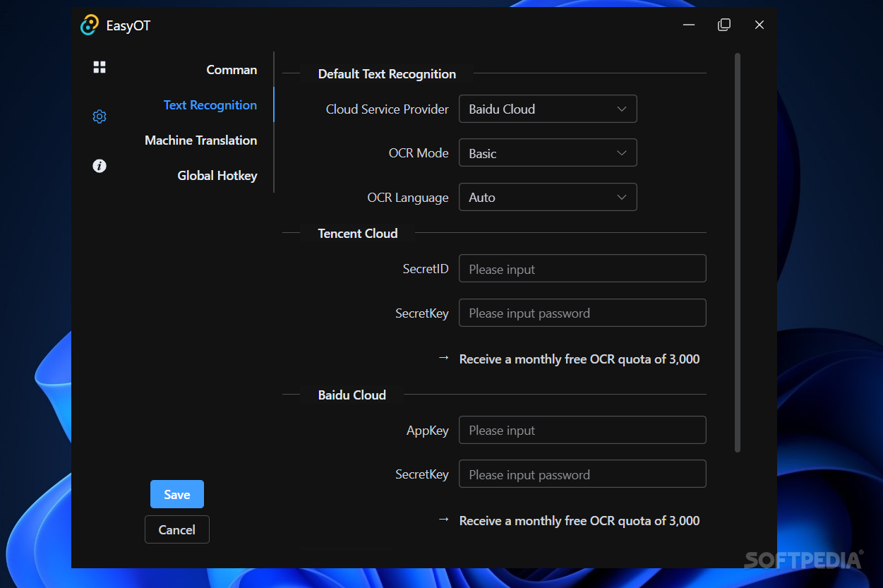The width and height of the screenshot is (883, 588).
Task: Focus the Tencent Cloud SecretKey password field
Action: (582, 313)
